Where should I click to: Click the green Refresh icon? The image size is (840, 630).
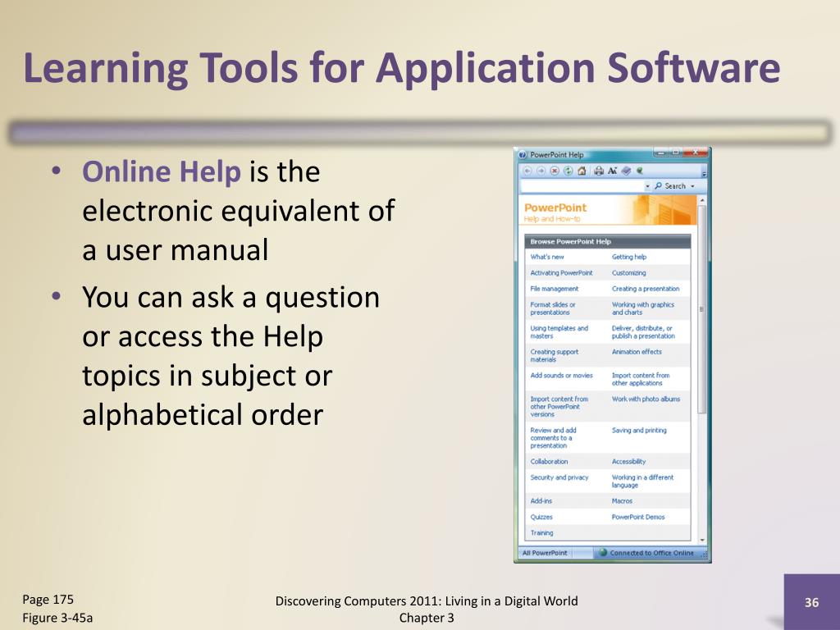568,171
